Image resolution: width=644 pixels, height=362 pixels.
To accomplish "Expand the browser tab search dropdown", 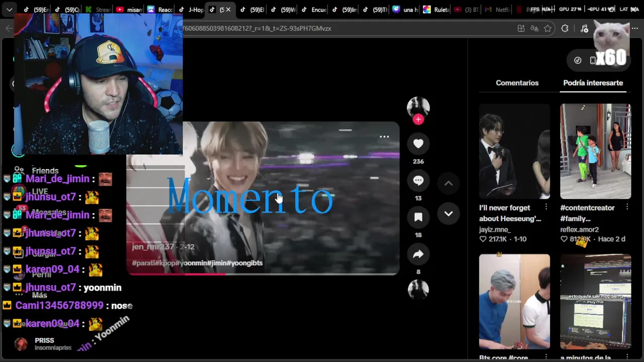I will click(x=9, y=10).
